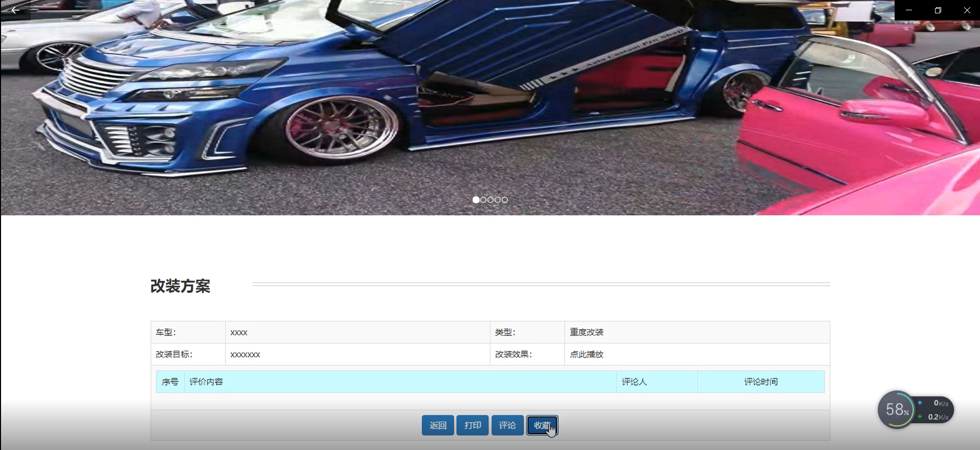Click the 返回 button
Image resolution: width=980 pixels, height=450 pixels.
(438, 425)
